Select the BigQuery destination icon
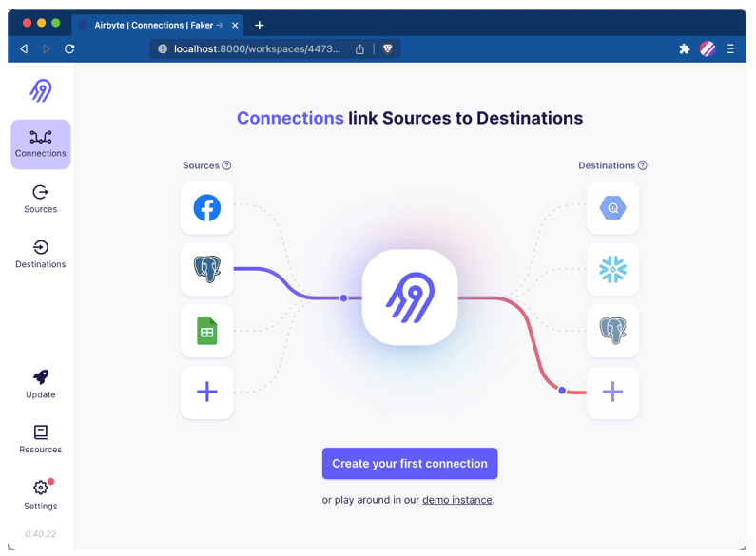756x556 pixels. point(612,208)
